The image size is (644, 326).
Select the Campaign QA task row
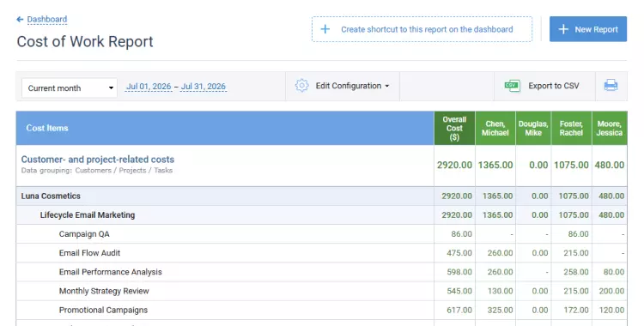[x=322, y=234]
